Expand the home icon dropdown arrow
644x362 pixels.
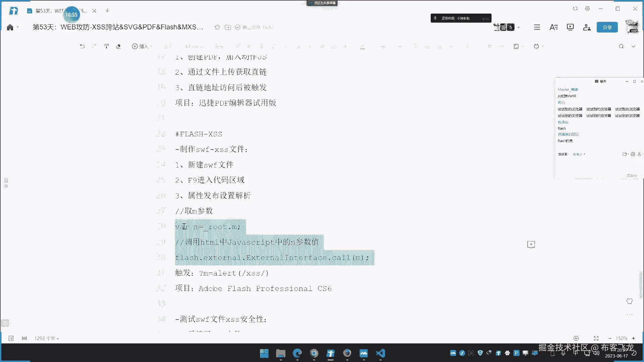(x=18, y=27)
